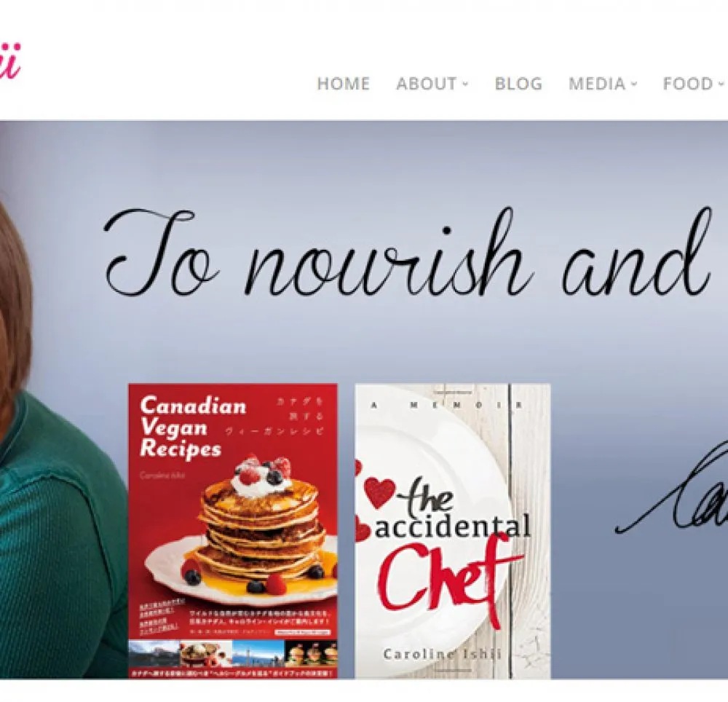Open the ABOUT menu item

point(427,84)
